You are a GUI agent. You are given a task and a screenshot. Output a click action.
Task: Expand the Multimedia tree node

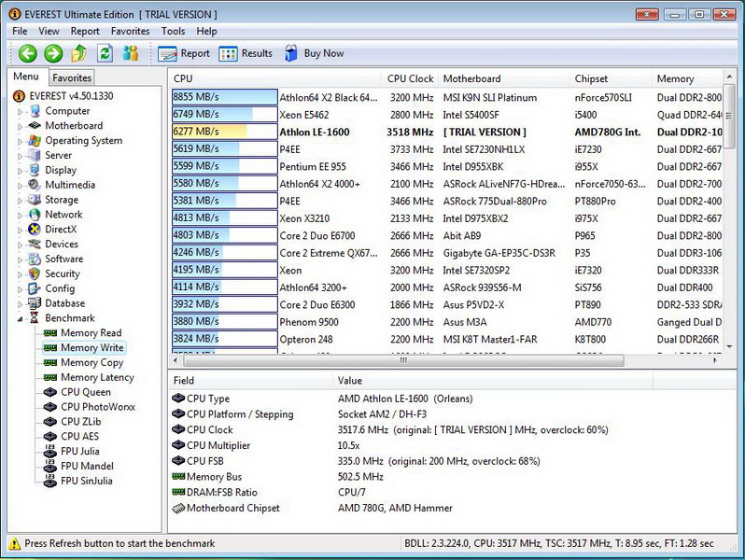pos(20,186)
